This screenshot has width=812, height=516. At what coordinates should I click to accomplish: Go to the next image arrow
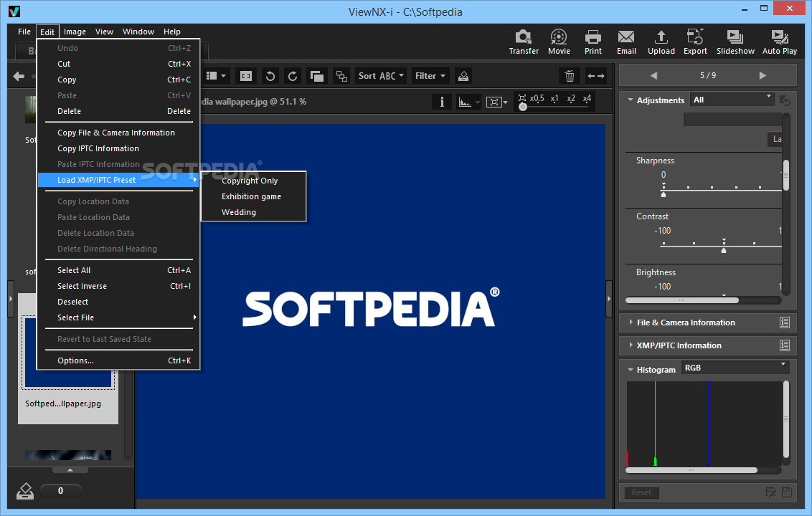click(763, 75)
